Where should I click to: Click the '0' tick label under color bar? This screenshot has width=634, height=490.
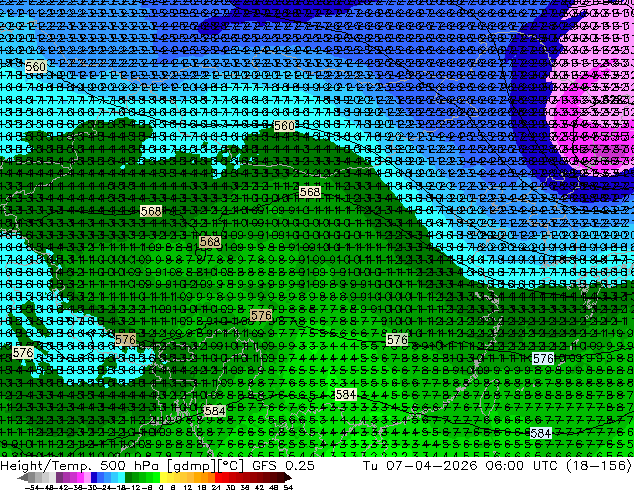click(161, 488)
